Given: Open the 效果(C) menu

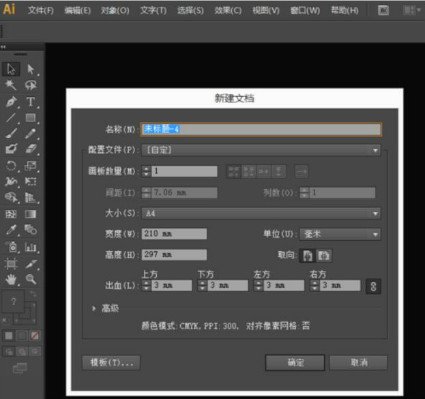Looking at the screenshot, I should (228, 10).
